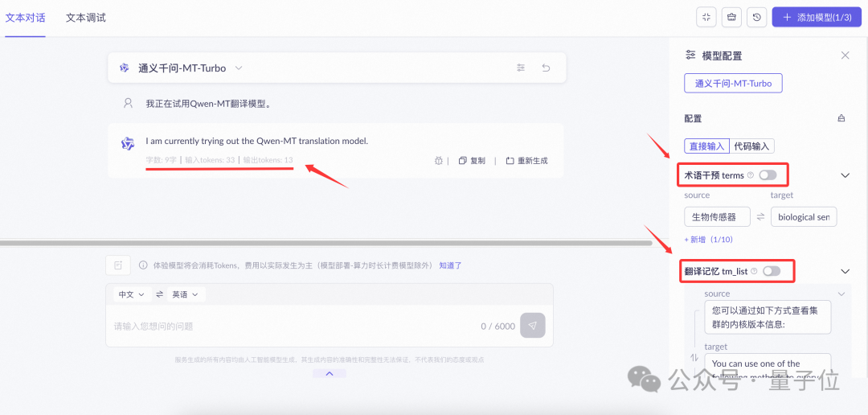The height and width of the screenshot is (415, 868).
Task: Turn on the 翻译记忆 tm_list toggle
Action: 771,271
